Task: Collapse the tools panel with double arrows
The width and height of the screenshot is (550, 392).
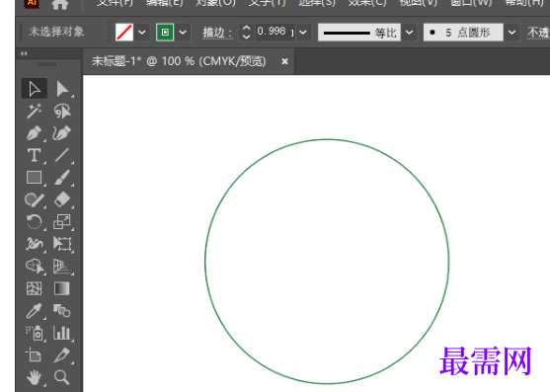Action: tap(24, 53)
